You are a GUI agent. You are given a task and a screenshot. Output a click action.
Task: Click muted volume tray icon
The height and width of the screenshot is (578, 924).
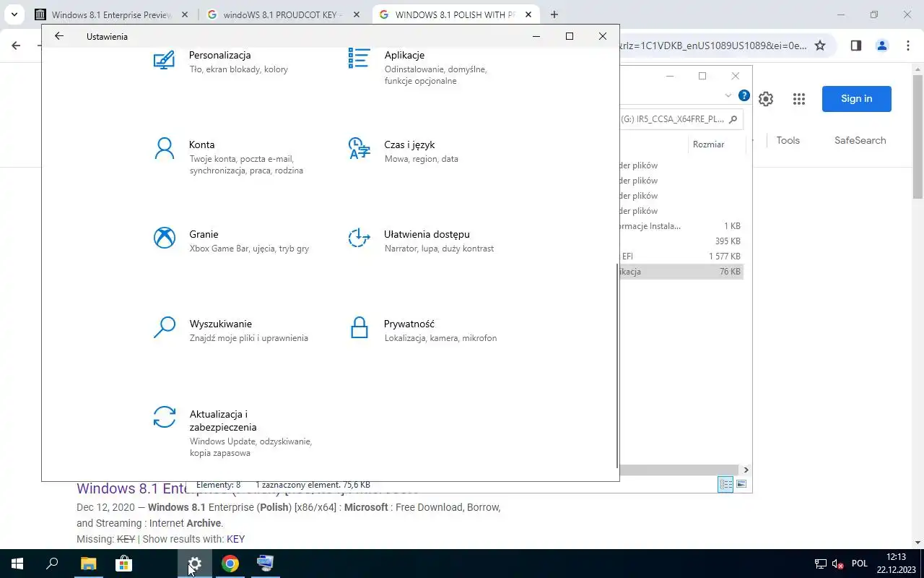[838, 564]
